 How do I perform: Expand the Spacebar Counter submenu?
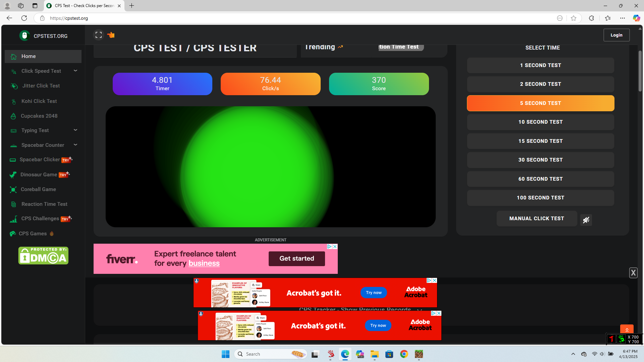pyautogui.click(x=75, y=145)
